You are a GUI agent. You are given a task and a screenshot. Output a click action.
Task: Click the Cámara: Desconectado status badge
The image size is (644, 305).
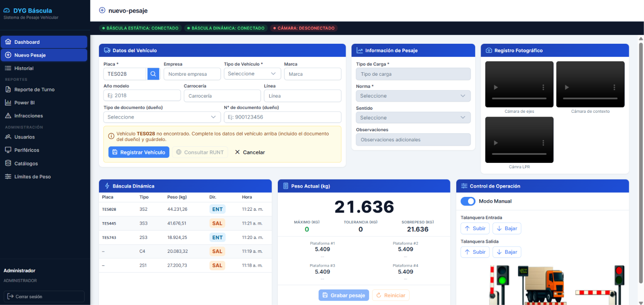[303, 28]
